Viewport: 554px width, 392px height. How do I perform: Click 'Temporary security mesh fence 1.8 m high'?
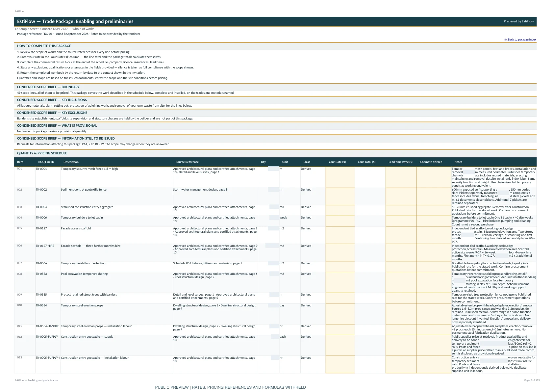point(89,169)
